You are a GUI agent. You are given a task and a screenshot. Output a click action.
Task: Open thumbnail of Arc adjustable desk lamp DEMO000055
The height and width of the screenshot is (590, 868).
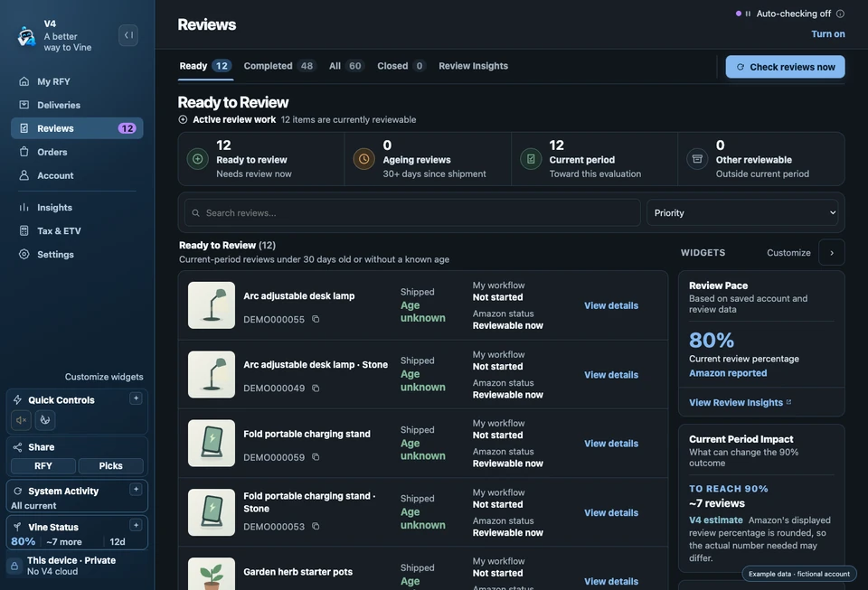coord(212,305)
